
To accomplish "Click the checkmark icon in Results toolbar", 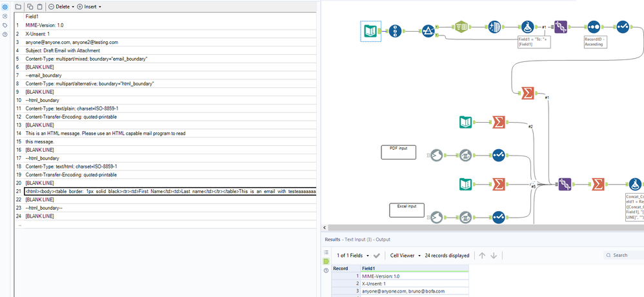I will click(x=377, y=256).
